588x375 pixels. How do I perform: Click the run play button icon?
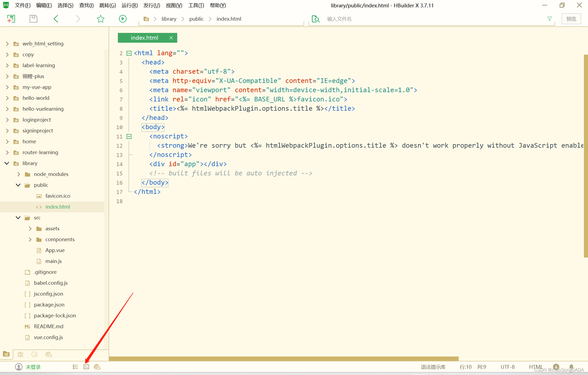123,19
